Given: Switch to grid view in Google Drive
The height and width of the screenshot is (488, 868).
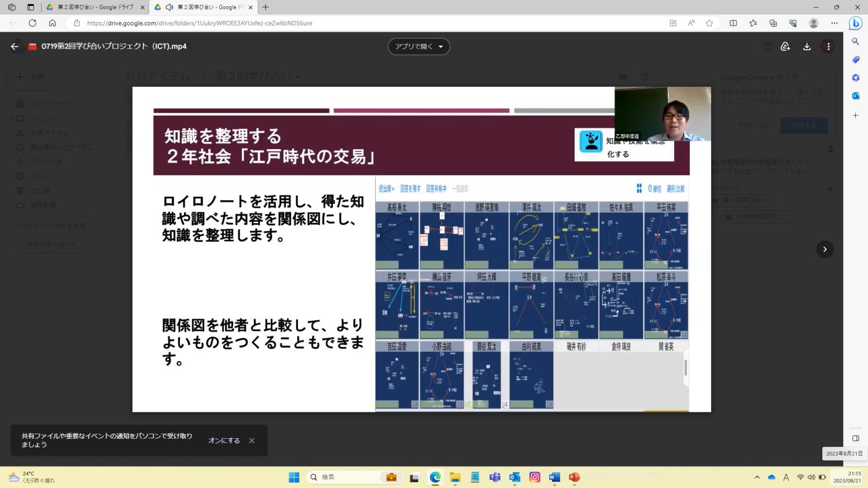Looking at the screenshot, I should pyautogui.click(x=623, y=76).
